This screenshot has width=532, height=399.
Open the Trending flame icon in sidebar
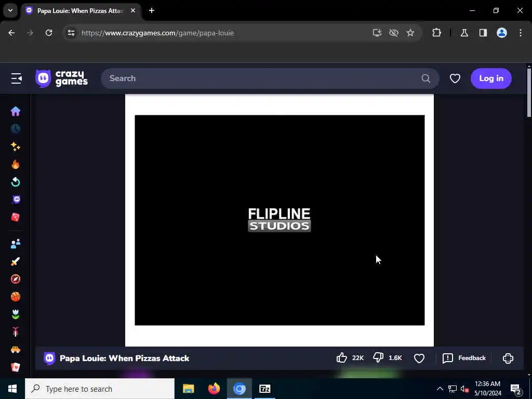point(16,165)
